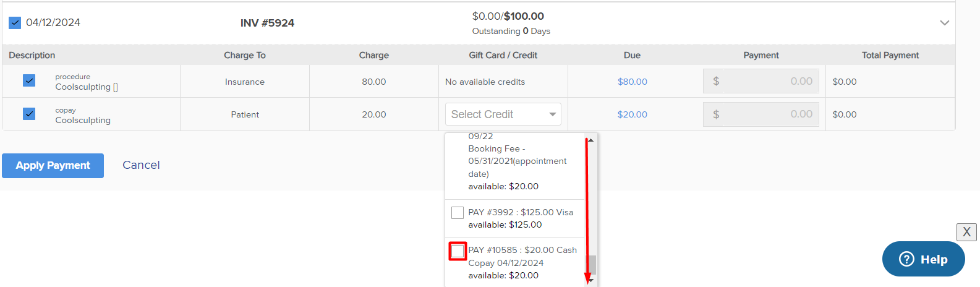Image resolution: width=980 pixels, height=287 pixels.
Task: Click Apply Payment button
Action: coord(53,166)
